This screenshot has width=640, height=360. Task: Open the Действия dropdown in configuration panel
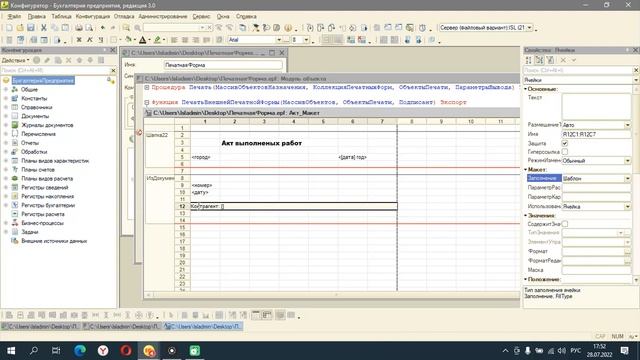(x=15, y=60)
